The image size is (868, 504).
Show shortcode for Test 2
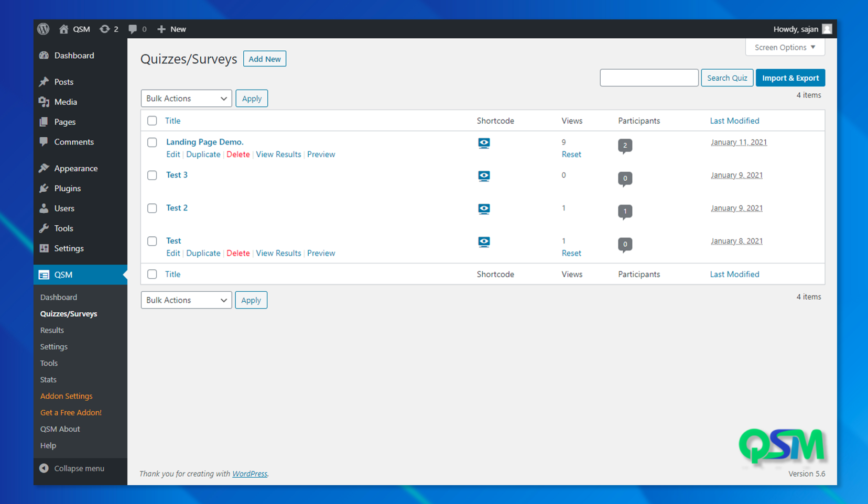[484, 209]
